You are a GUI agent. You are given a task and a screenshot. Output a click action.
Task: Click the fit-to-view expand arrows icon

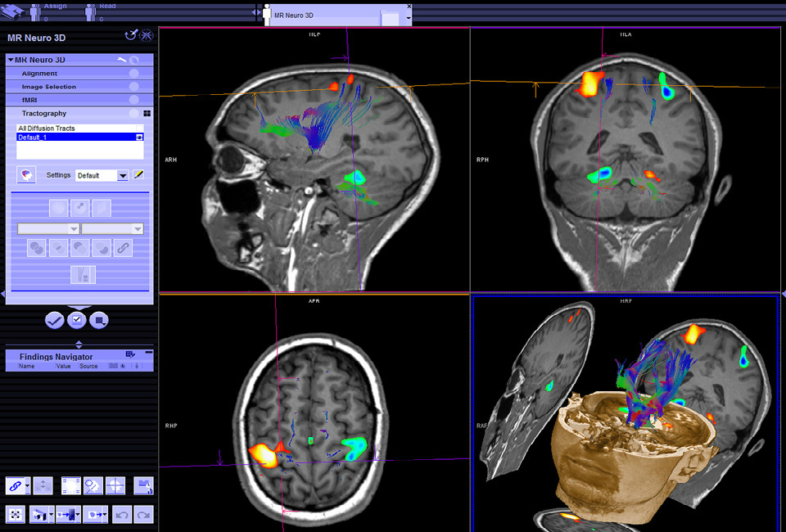[x=14, y=515]
